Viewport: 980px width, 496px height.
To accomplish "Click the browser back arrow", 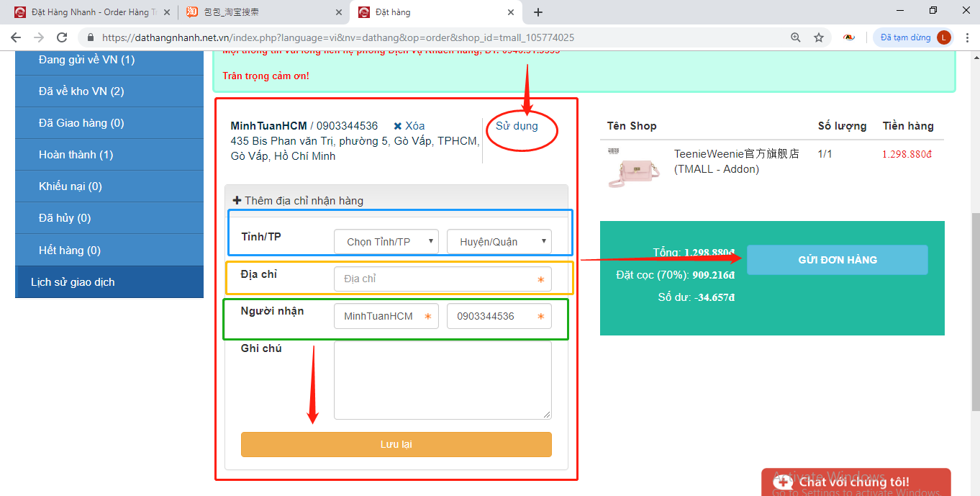I will pos(16,37).
